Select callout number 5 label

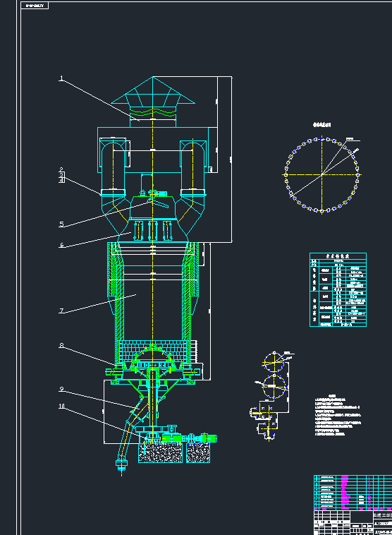tap(62, 224)
